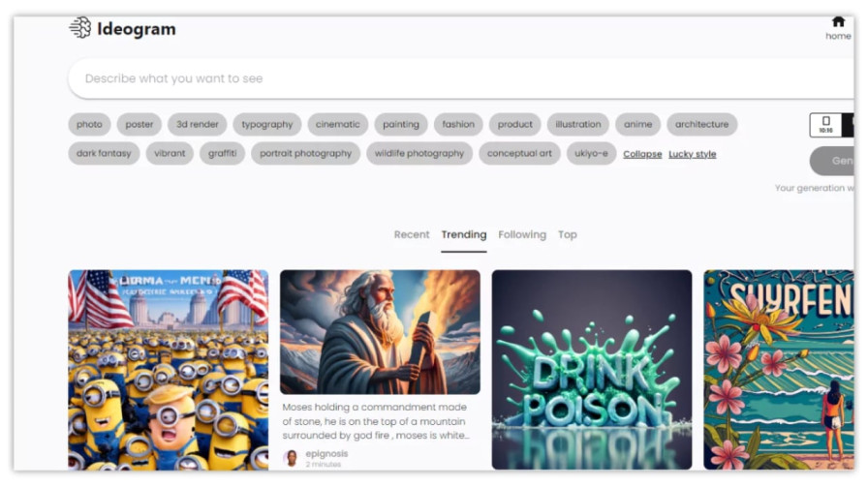
Task: Open the Drink Poison typography image
Action: 592,370
